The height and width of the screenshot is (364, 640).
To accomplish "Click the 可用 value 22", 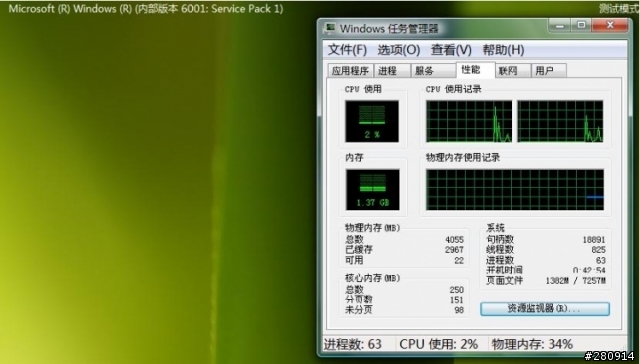I will [459, 260].
